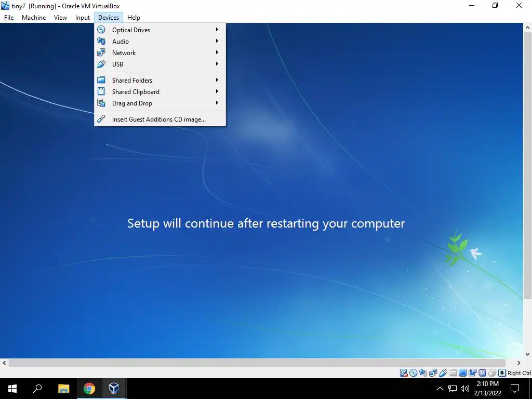The image size is (532, 399).
Task: Click the USB device status bar icon
Action: tap(443, 373)
